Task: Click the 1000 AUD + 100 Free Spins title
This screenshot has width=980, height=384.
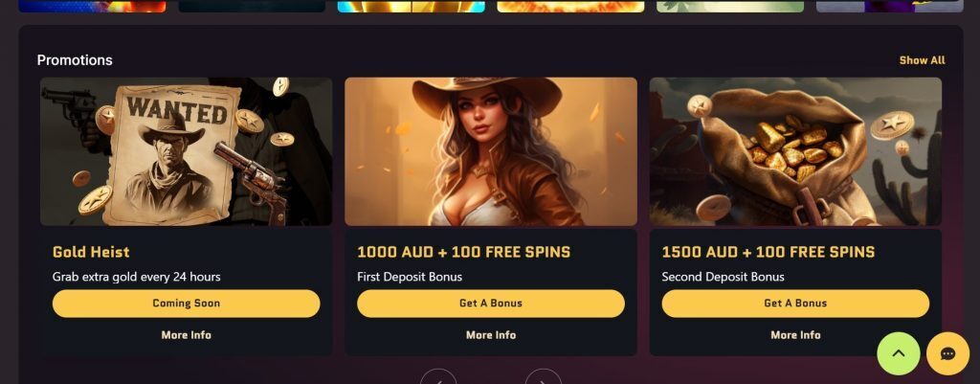Action: coord(464,252)
